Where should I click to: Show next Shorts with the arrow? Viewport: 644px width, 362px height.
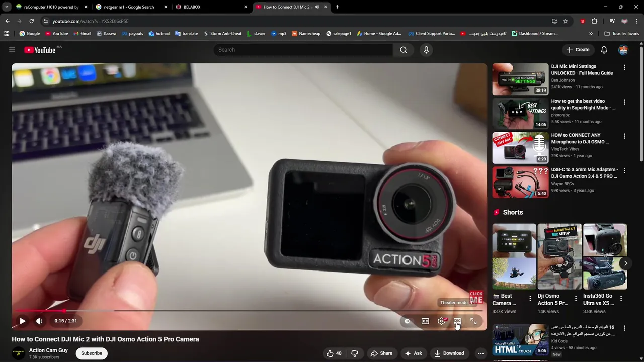click(x=625, y=263)
